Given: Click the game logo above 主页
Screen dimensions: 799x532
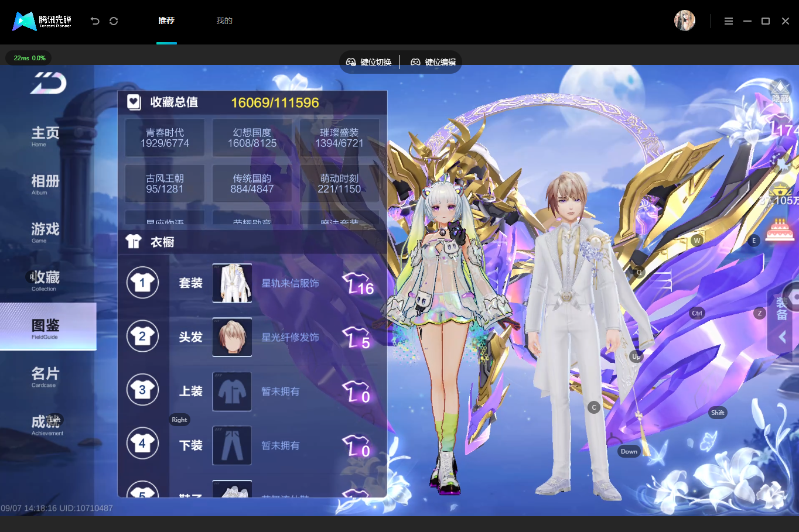Looking at the screenshot, I should [48, 83].
